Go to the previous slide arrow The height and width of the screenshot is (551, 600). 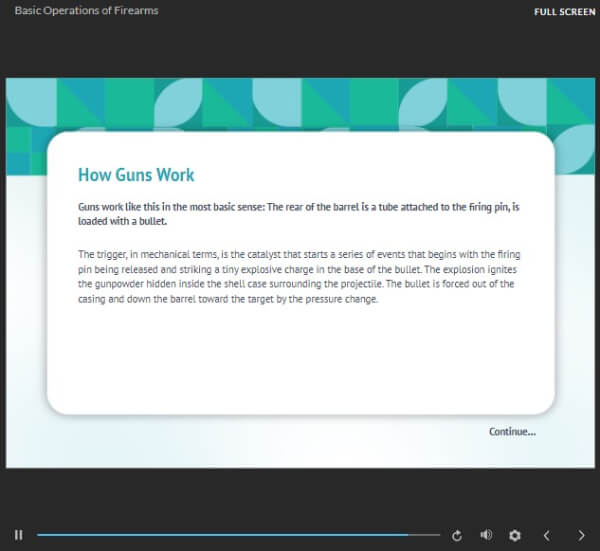(x=547, y=535)
